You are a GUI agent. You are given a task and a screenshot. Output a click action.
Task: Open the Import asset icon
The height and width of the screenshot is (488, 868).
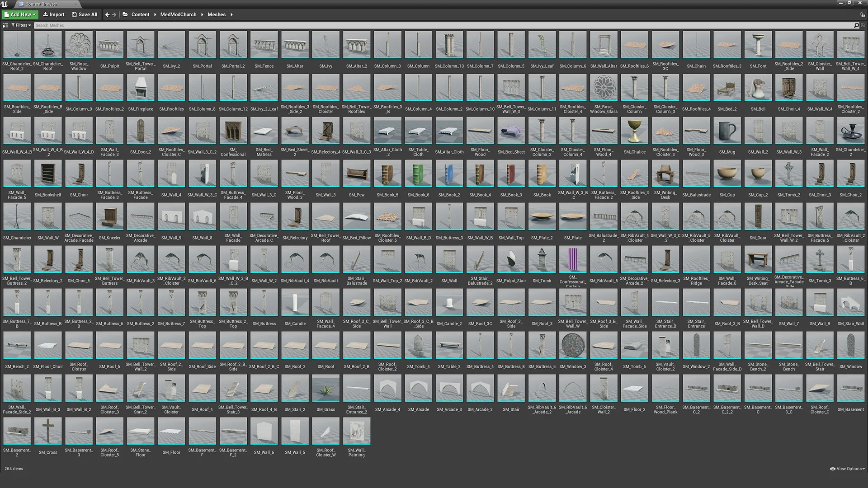pyautogui.click(x=47, y=14)
